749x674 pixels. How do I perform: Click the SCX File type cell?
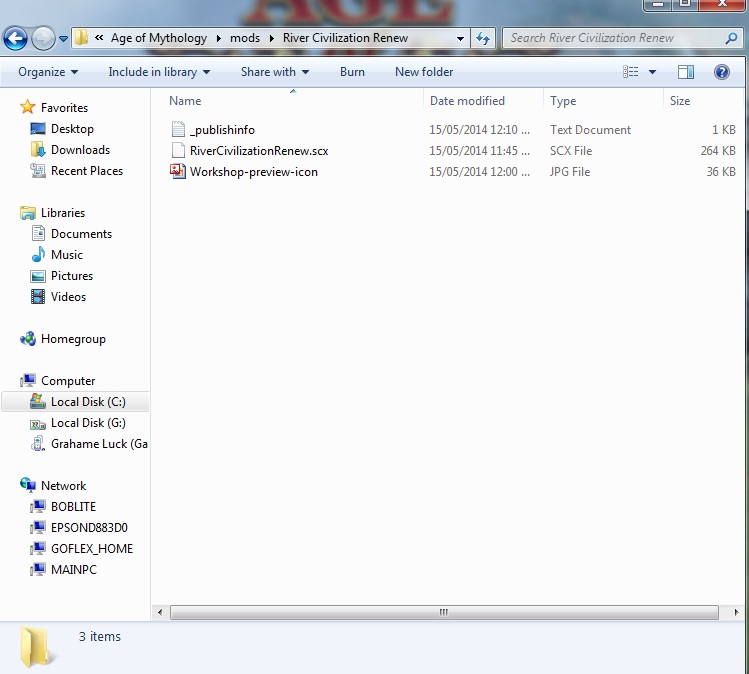[571, 151]
